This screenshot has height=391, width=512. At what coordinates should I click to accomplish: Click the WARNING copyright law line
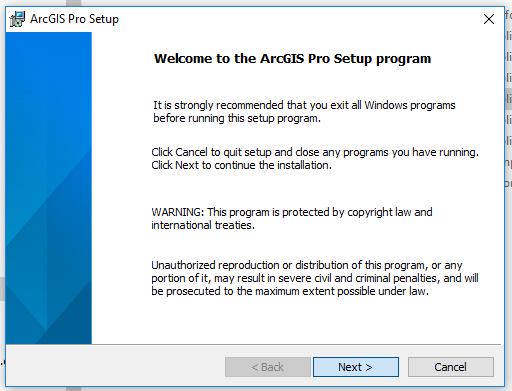[x=292, y=212]
